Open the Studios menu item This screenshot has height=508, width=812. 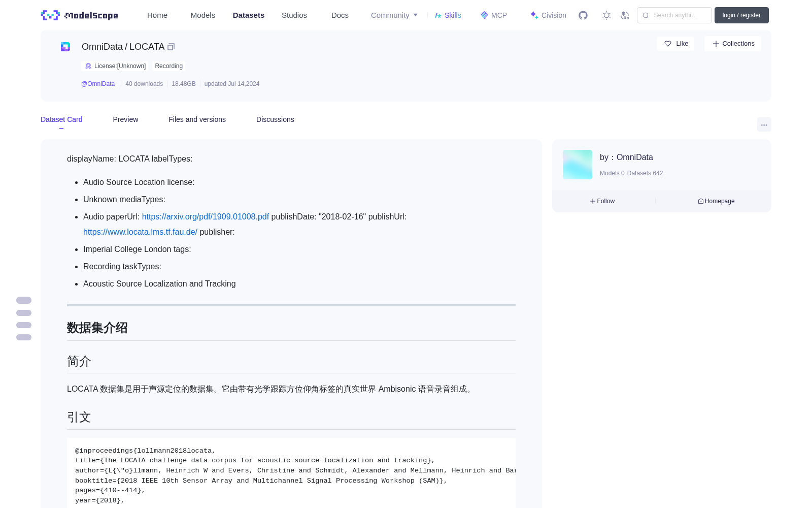coord(294,15)
